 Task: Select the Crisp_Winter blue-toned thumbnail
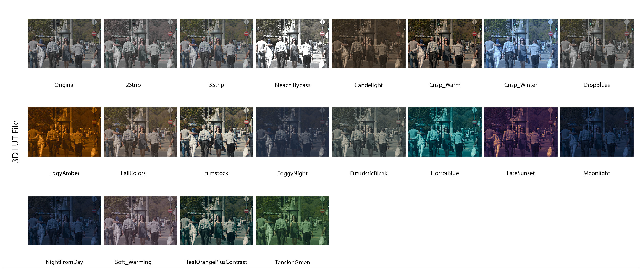[x=521, y=43]
